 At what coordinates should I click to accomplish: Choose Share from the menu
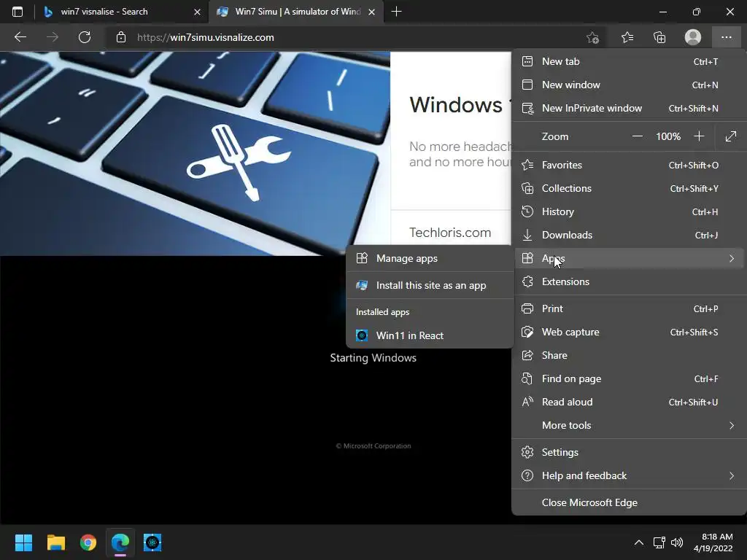pyautogui.click(x=629, y=355)
